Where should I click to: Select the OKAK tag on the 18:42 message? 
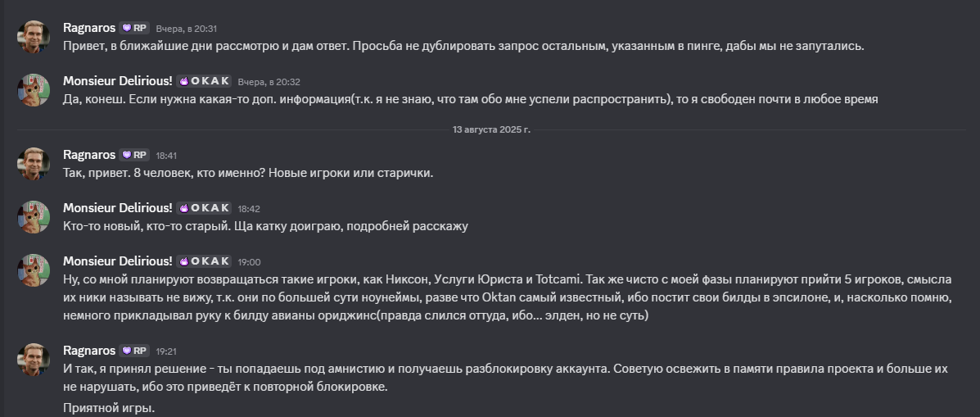tap(204, 208)
